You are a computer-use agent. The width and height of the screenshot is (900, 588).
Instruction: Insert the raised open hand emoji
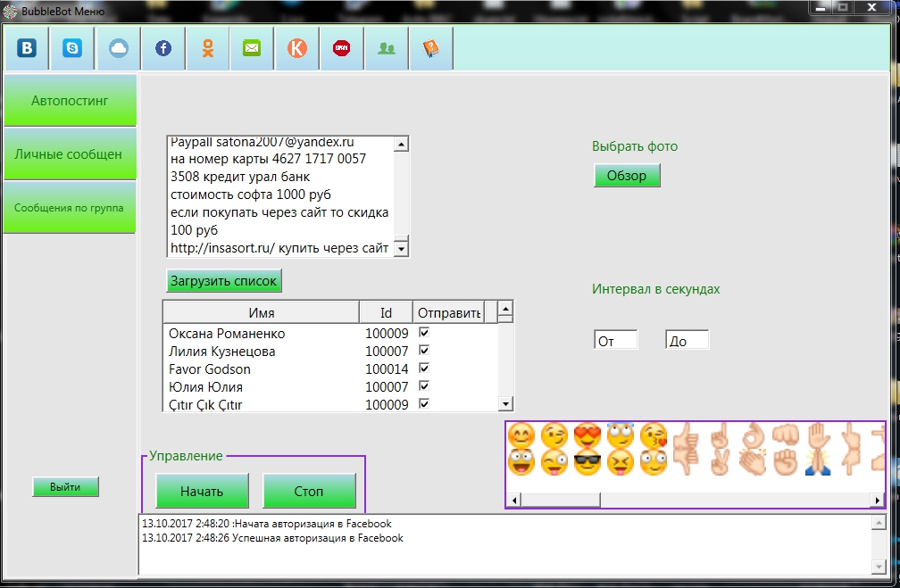tap(819, 436)
